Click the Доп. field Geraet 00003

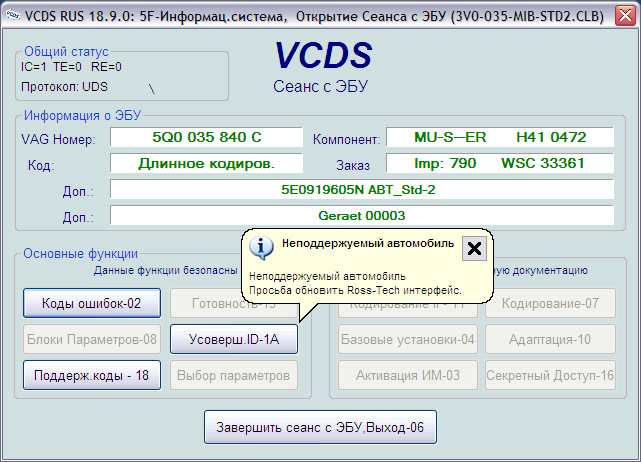362,215
